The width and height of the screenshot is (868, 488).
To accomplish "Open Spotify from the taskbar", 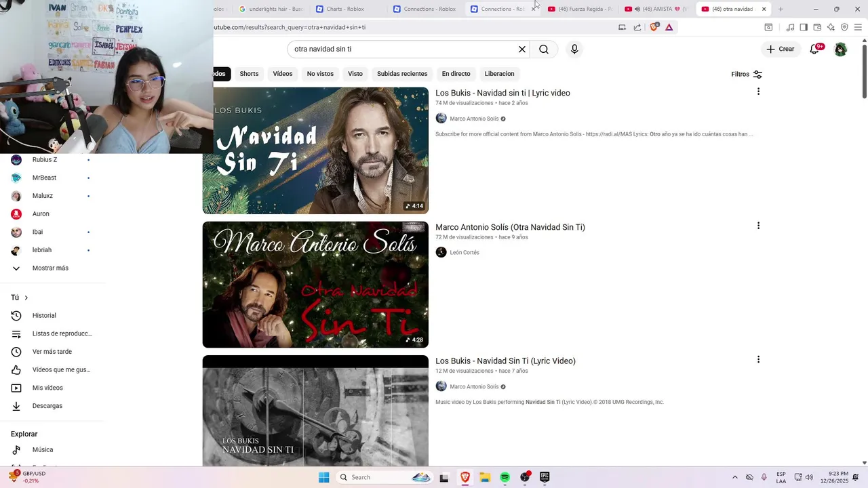I will [x=505, y=477].
